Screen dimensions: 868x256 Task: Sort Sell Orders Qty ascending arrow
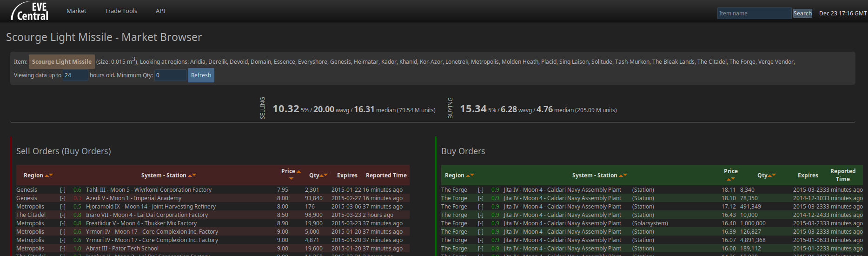pyautogui.click(x=322, y=175)
